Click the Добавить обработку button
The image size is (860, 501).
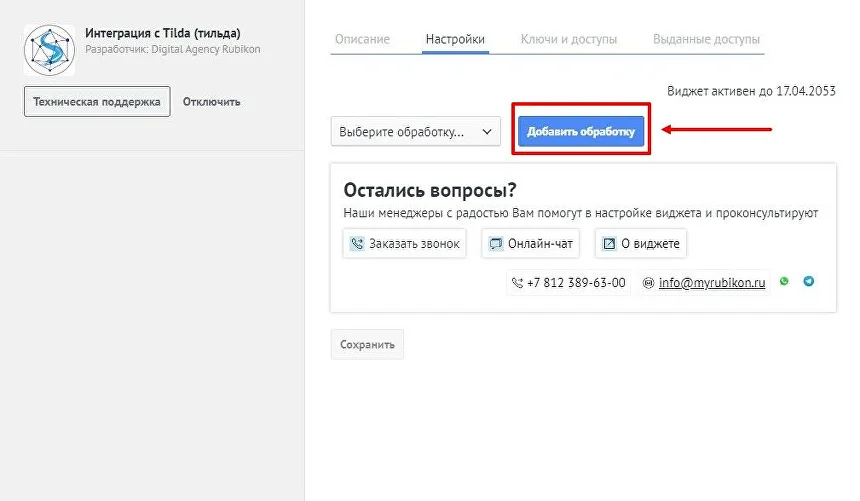coord(581,131)
